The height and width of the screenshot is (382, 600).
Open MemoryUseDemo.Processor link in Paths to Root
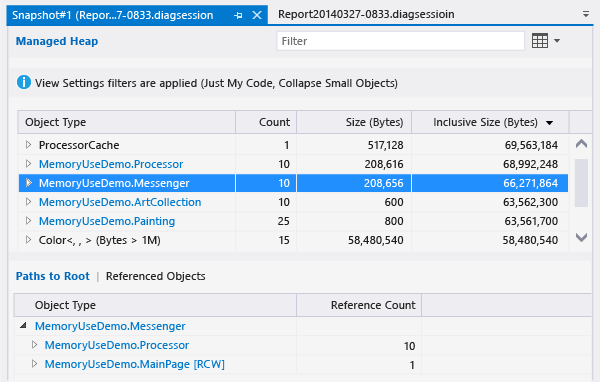[x=117, y=345]
